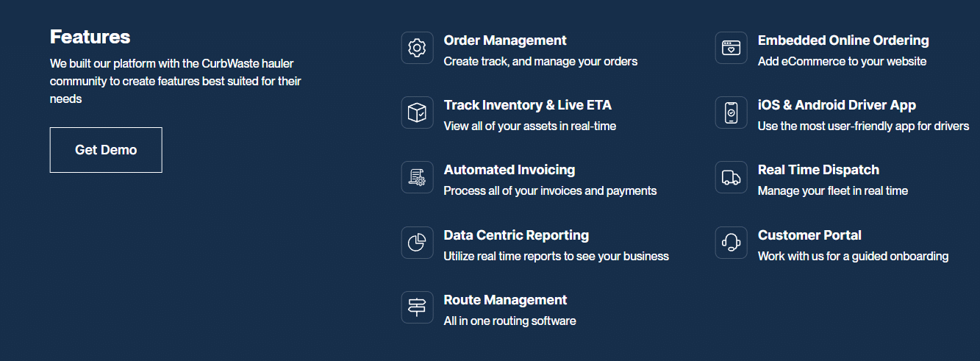Open the Real Time Dispatch heading
Screen dimensions: 980x361
click(x=818, y=170)
